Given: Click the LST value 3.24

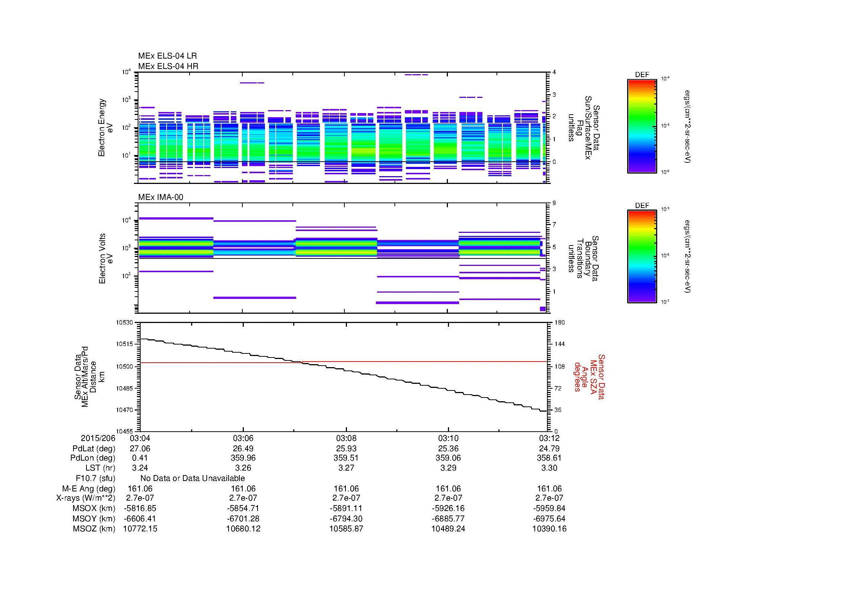Looking at the screenshot, I should click(140, 468).
